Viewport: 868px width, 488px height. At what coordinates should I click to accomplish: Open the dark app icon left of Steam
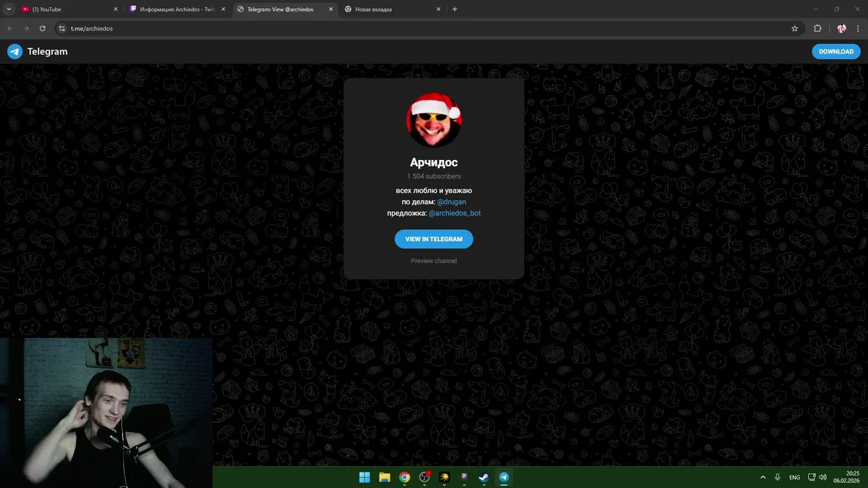pos(464,477)
